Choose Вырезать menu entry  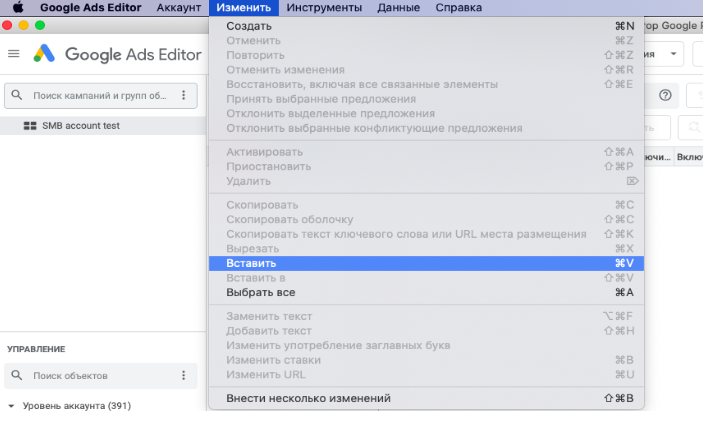pyautogui.click(x=426, y=248)
